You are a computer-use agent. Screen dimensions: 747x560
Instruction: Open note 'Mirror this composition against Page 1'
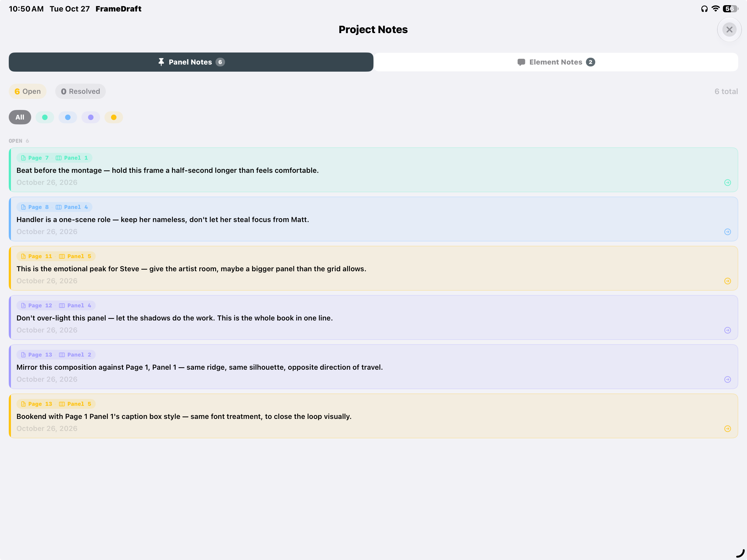[373, 367]
